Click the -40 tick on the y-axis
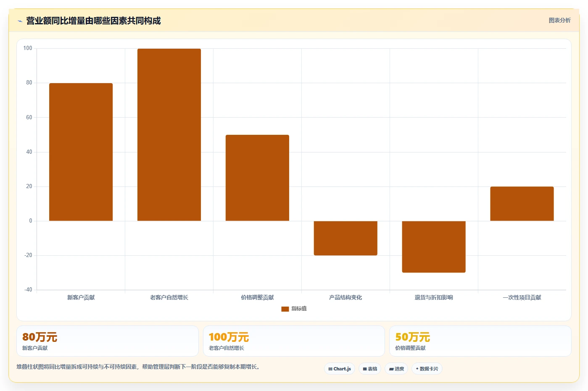588x391 pixels. (28, 290)
